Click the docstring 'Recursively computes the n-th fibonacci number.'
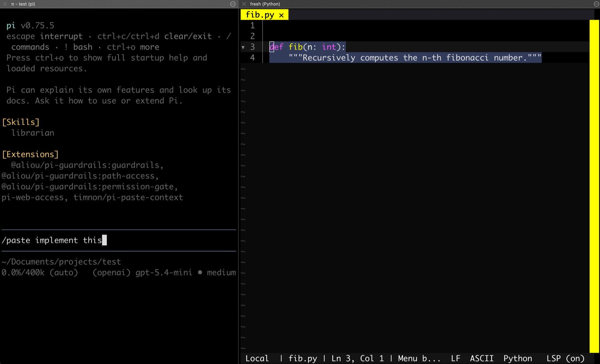This screenshot has width=600, height=364. [415, 58]
